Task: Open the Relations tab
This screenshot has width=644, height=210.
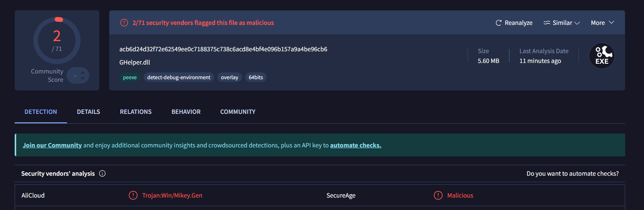Action: pyautogui.click(x=136, y=112)
